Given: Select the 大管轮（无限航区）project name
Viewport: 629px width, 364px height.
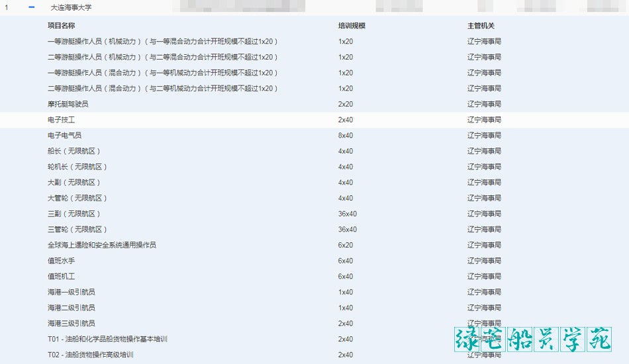Looking at the screenshot, I should [x=77, y=198].
